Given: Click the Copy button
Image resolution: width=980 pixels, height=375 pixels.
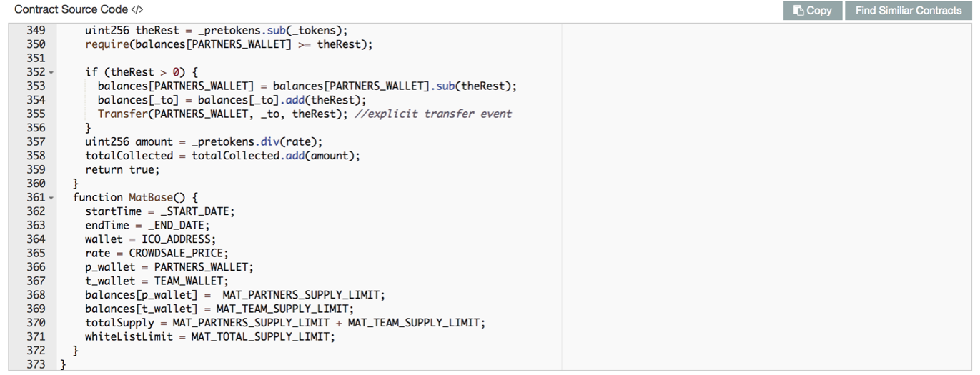Looking at the screenshot, I should click(812, 11).
